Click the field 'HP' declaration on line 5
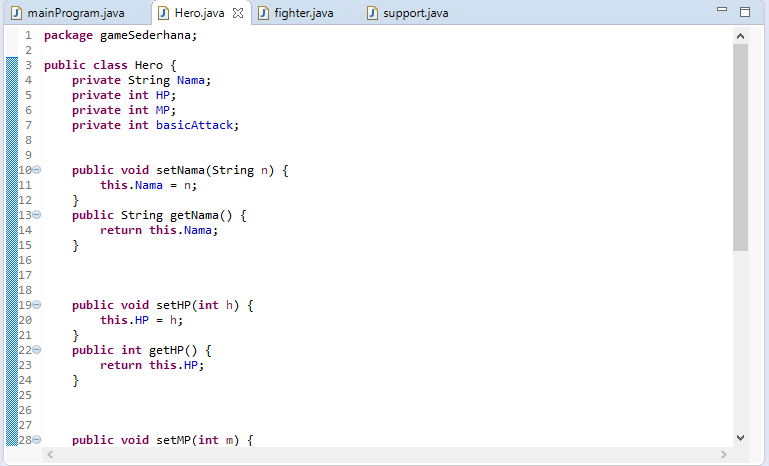 pos(163,95)
